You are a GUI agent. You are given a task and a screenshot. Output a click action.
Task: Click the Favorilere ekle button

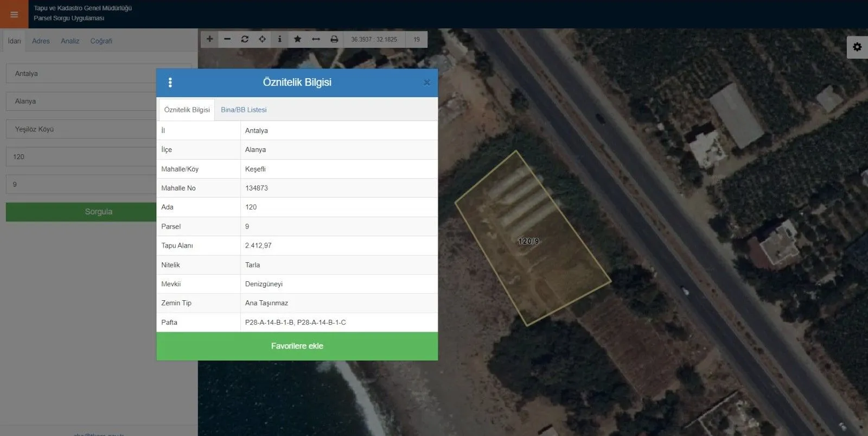pyautogui.click(x=297, y=346)
